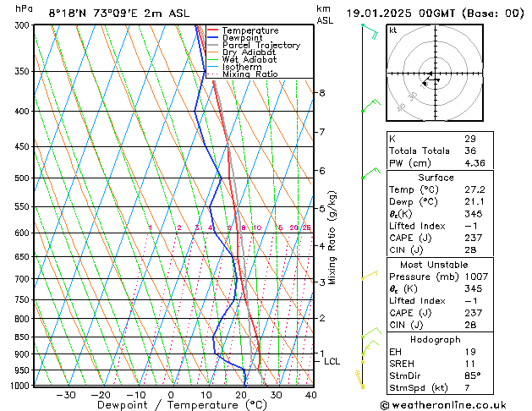
Task: Click the Most Unstable section heading
Action: [434, 265]
